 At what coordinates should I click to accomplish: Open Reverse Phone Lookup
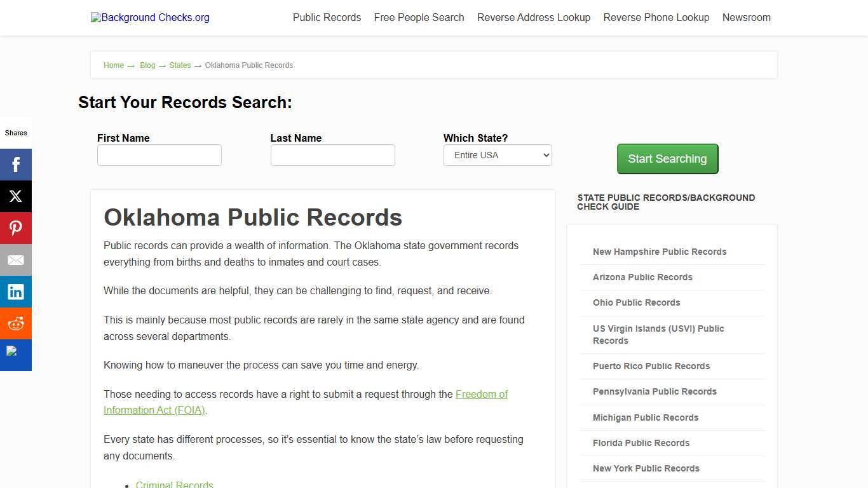[x=656, y=17]
